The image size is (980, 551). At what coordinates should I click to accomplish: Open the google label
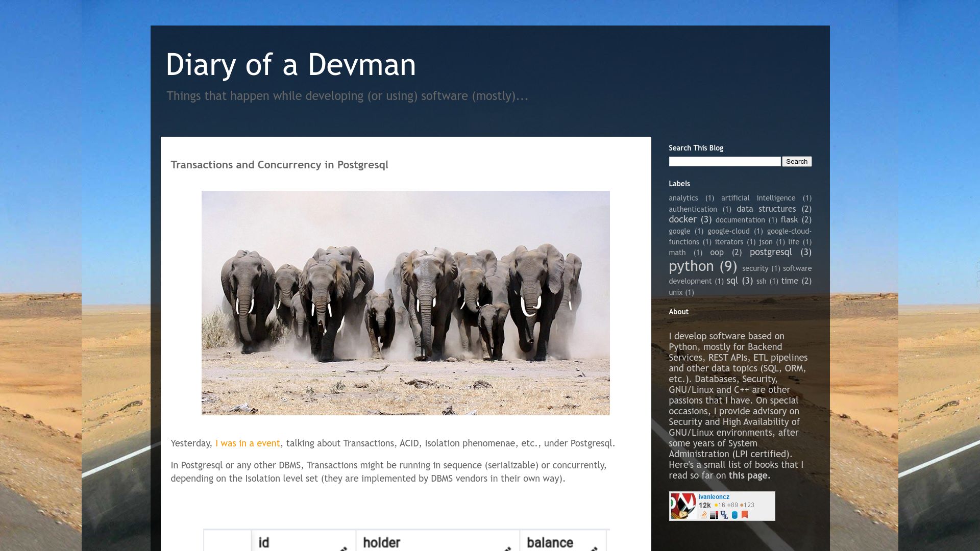tap(679, 231)
